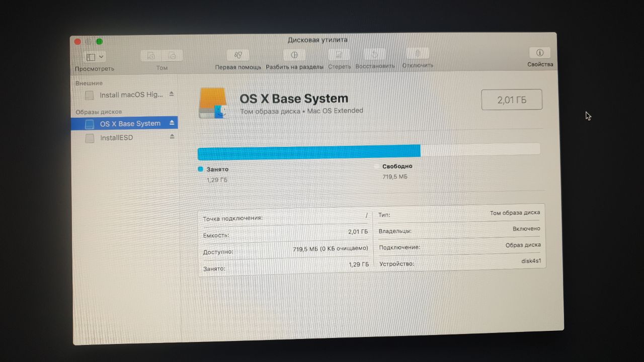Open the View sidebar dropdown button
The width and height of the screenshot is (644, 362).
click(x=95, y=57)
